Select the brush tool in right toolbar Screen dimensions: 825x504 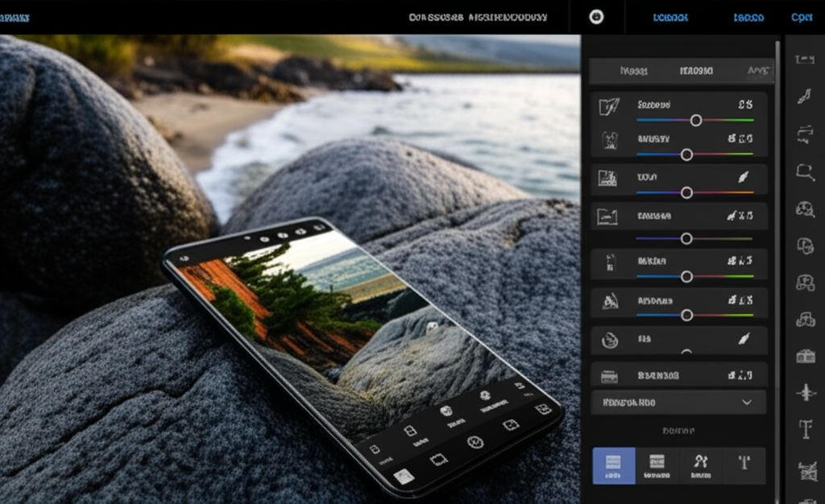point(804,96)
